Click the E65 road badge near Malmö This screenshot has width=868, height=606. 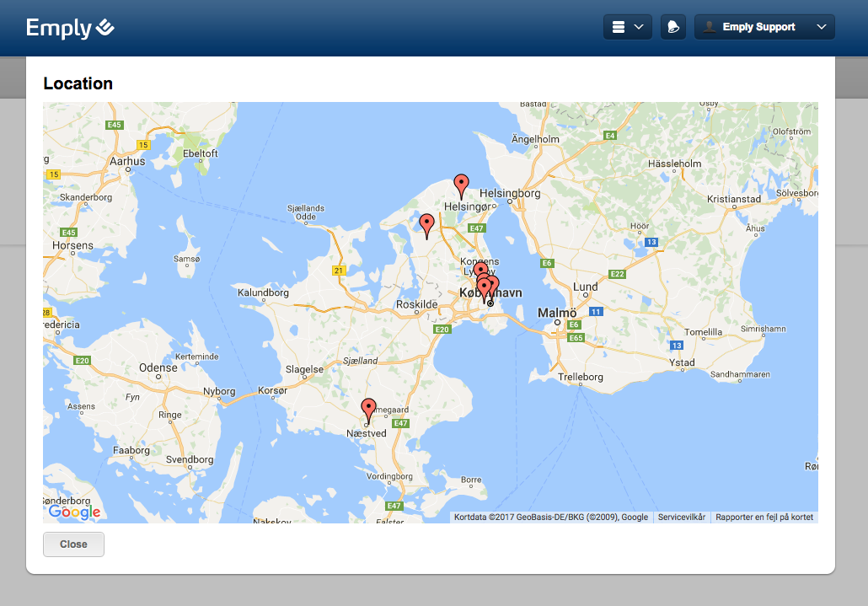click(x=576, y=338)
